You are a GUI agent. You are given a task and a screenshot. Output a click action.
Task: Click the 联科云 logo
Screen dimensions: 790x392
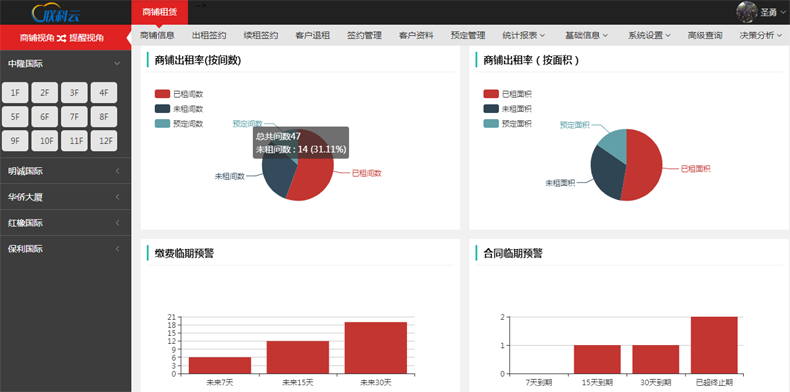(56, 13)
